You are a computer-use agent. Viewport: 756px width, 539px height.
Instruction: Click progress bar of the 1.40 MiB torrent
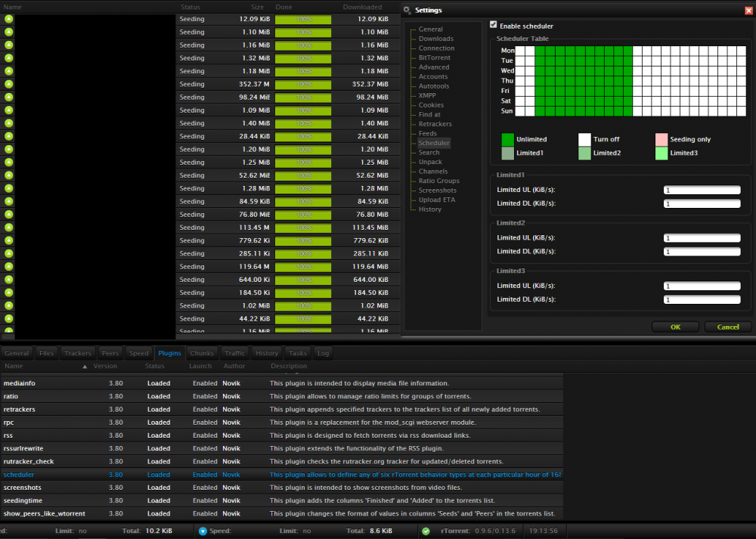click(303, 123)
